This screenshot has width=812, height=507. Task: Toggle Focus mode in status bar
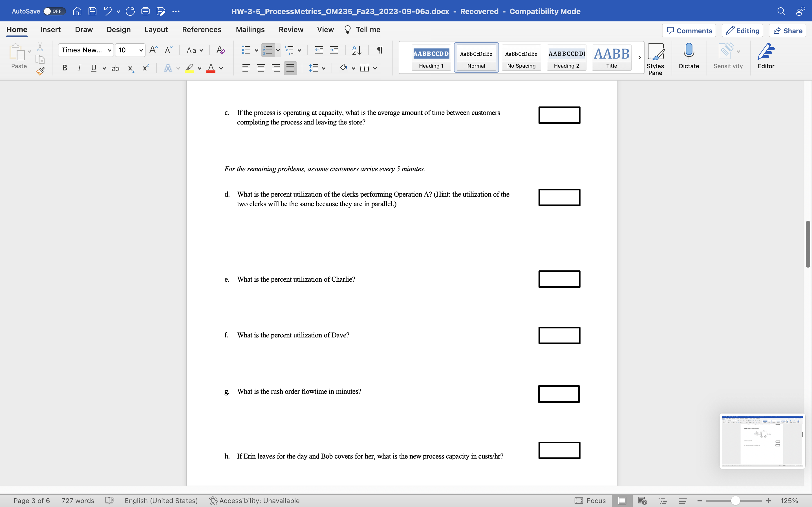[590, 500]
